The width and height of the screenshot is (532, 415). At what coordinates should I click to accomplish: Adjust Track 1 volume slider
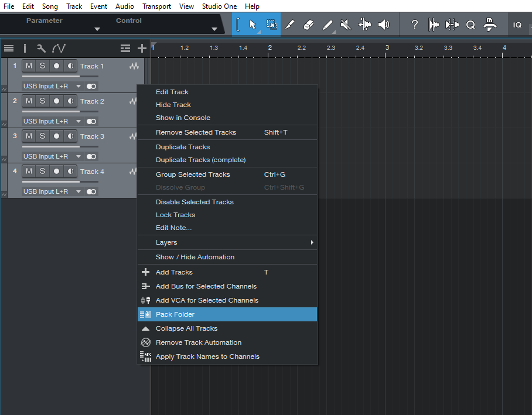pos(60,76)
